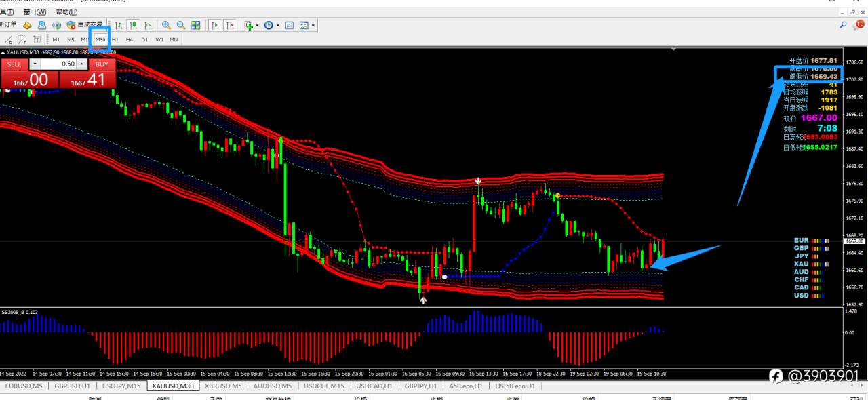Switch to the XBRUSD,M5 chart tab
This screenshot has width=868, height=400.
[223, 386]
